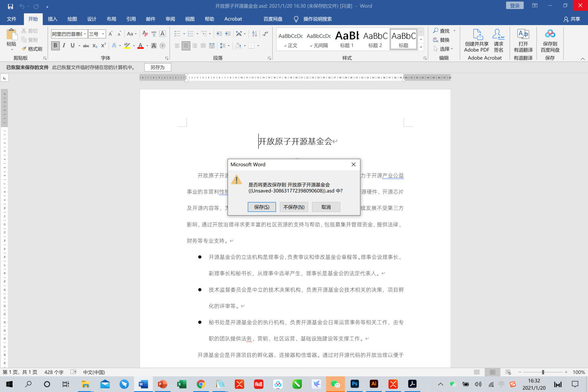Expand the styles gallery list
Viewport: 588px width, 392px height.
point(421,47)
